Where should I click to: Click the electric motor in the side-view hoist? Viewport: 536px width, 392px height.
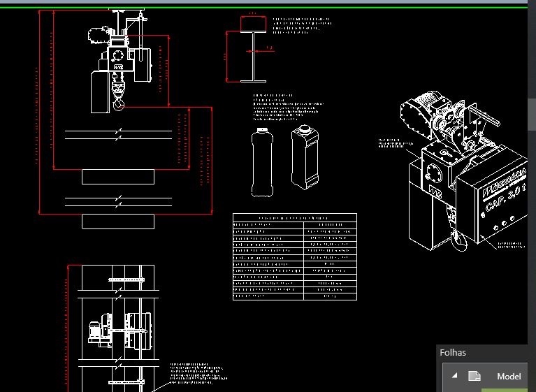(x=99, y=34)
